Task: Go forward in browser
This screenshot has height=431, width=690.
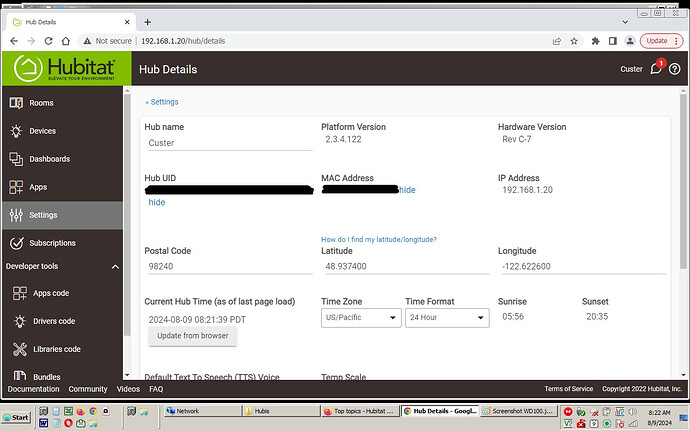Action: click(31, 41)
